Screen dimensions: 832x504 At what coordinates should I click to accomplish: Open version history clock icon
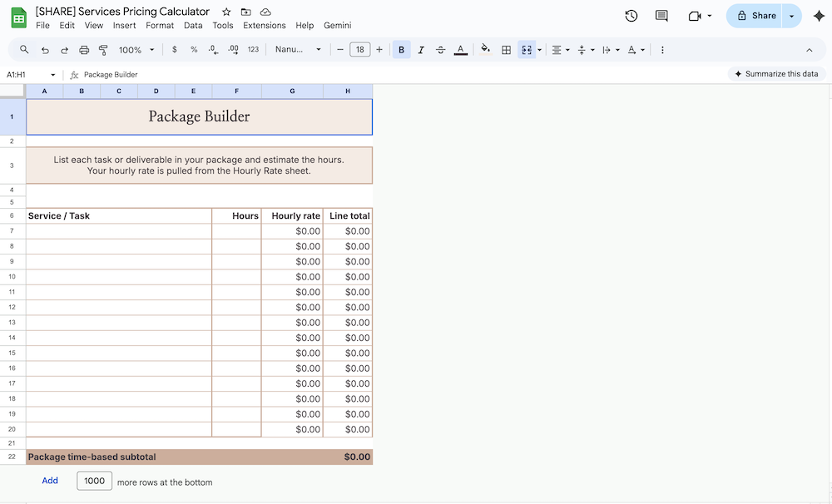point(631,16)
